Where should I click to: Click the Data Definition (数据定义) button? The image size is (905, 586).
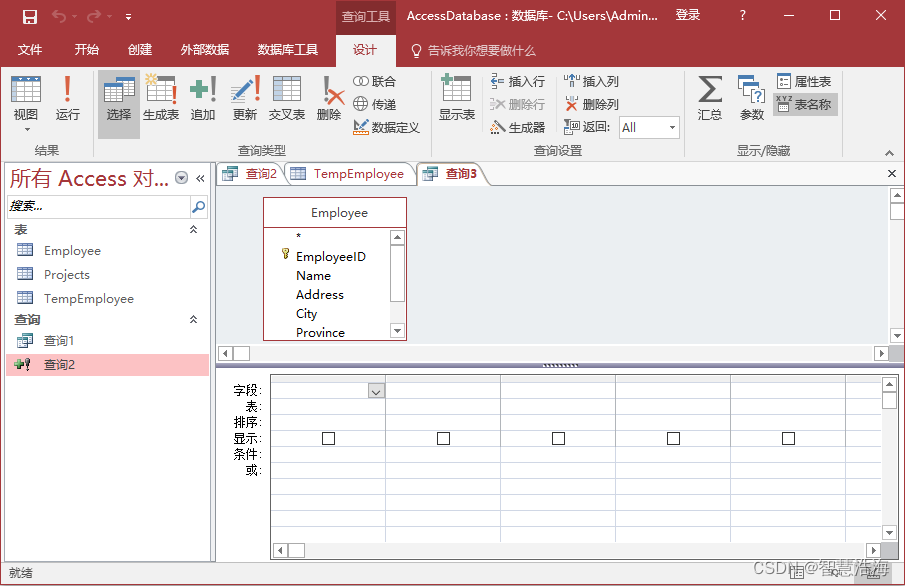[386, 127]
